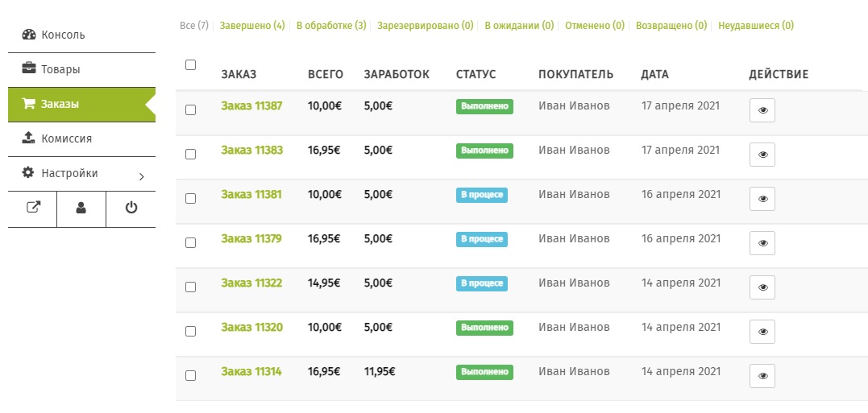The width and height of the screenshot is (868, 413).
Task: Open the external link icon in sidebar
Action: [33, 208]
